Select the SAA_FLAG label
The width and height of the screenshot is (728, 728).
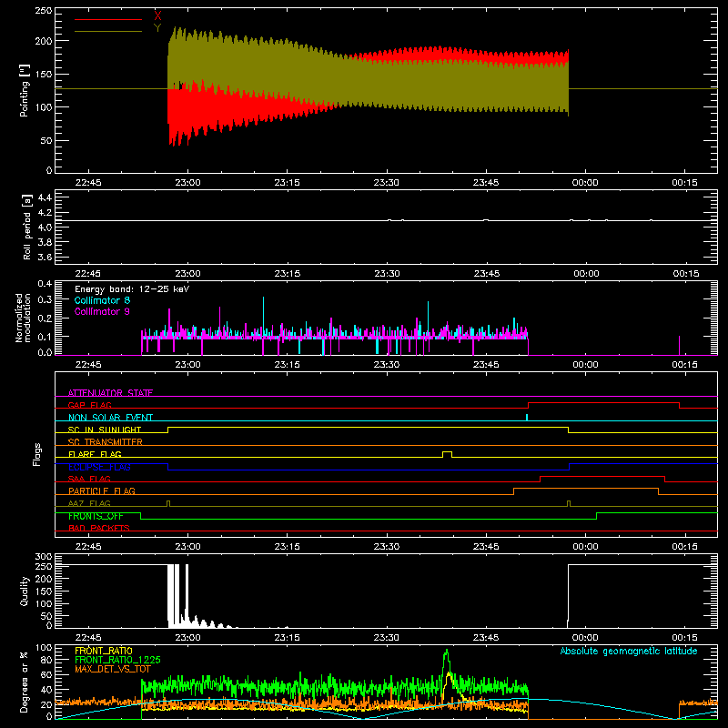point(89,479)
